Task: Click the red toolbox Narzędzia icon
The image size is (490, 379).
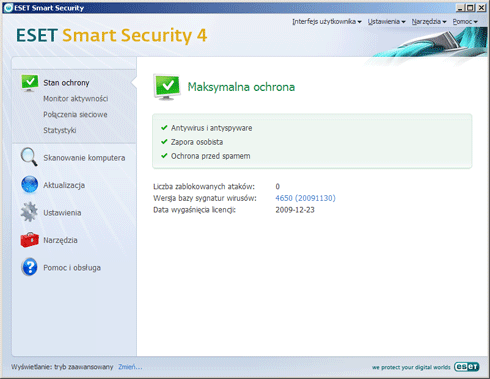Action: pyautogui.click(x=30, y=240)
